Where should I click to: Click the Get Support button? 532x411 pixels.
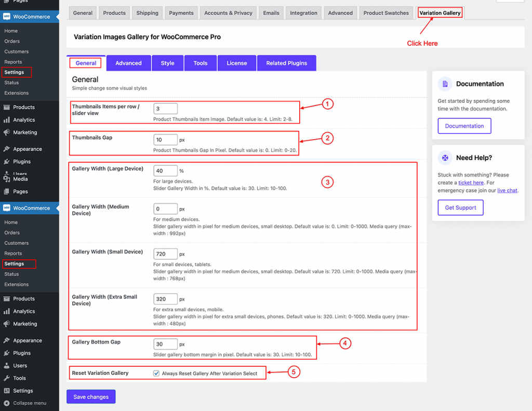[460, 208]
